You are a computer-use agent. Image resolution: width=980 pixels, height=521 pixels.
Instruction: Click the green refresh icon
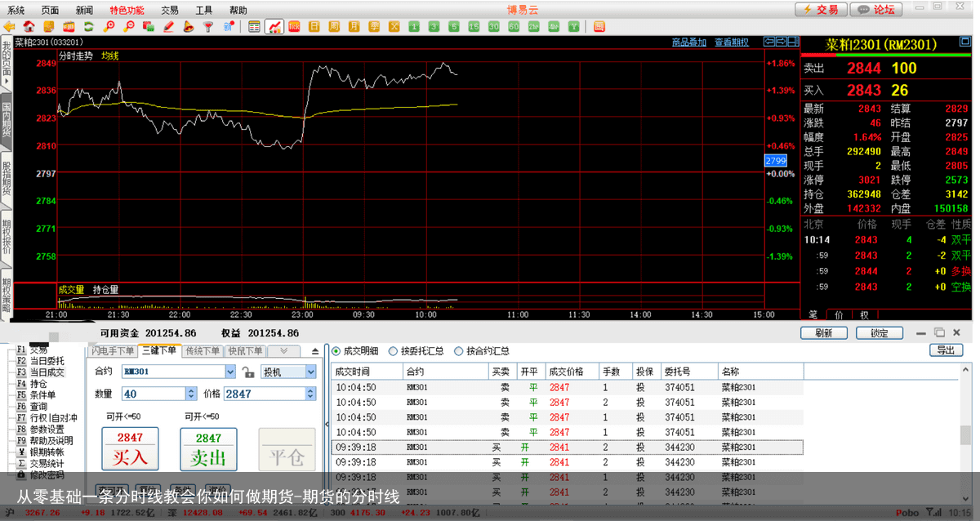[88, 27]
